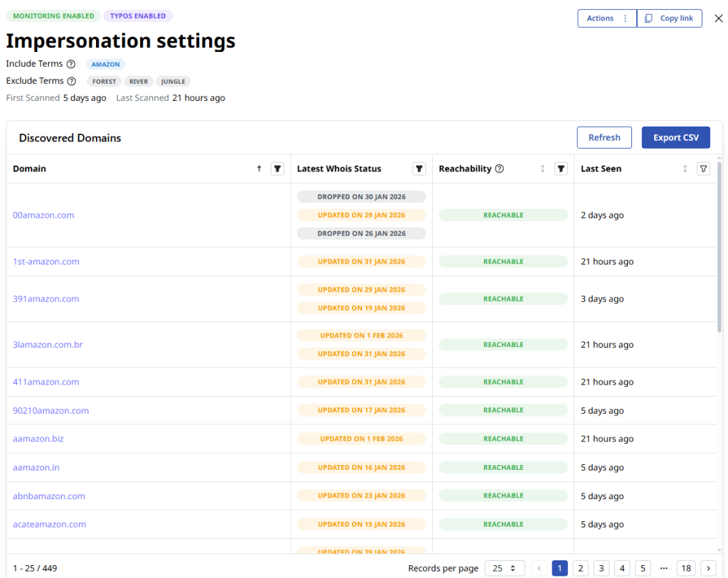Click the Export CSV button
The width and height of the screenshot is (728, 578).
point(675,137)
